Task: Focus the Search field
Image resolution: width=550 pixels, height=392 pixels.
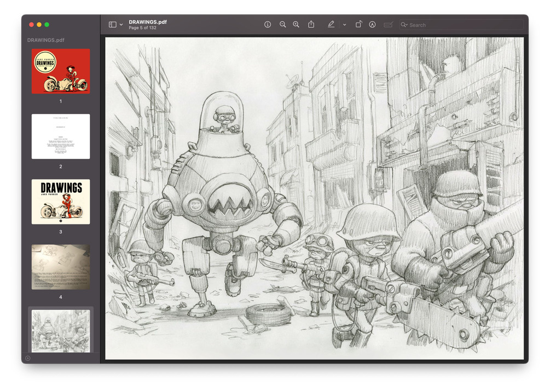Action: point(461,25)
